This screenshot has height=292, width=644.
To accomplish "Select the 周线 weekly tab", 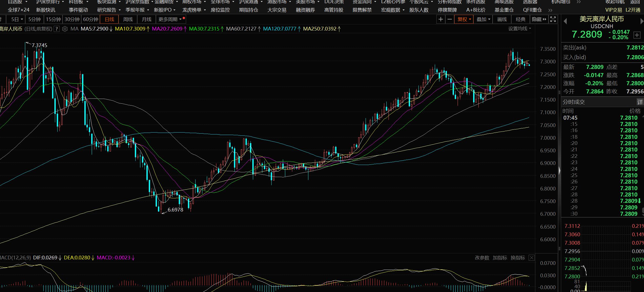I will tap(128, 19).
